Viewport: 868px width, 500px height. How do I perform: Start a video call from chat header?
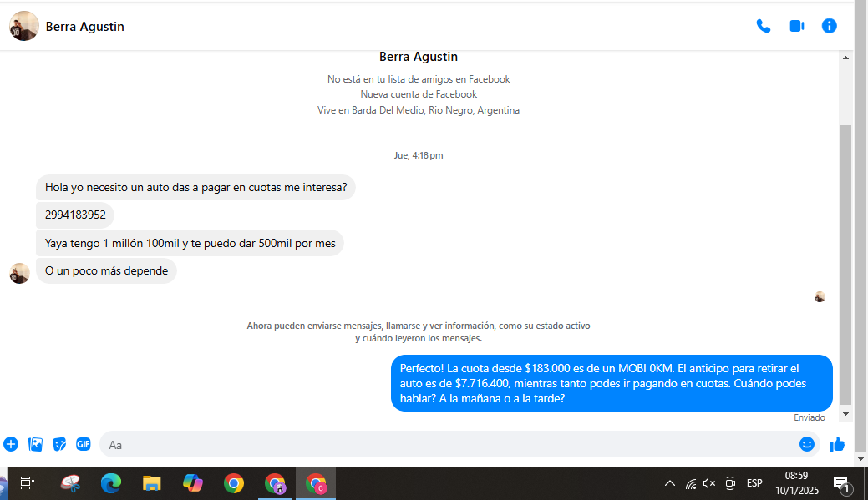click(796, 26)
